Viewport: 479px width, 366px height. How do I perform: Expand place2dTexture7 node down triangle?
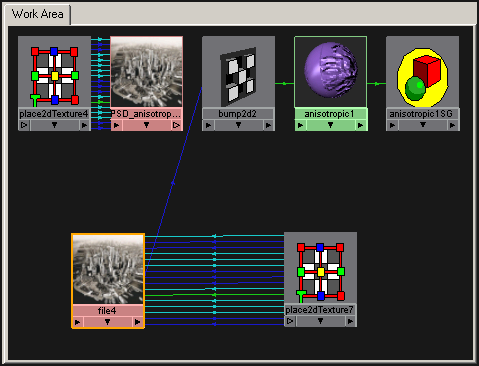tap(320, 321)
